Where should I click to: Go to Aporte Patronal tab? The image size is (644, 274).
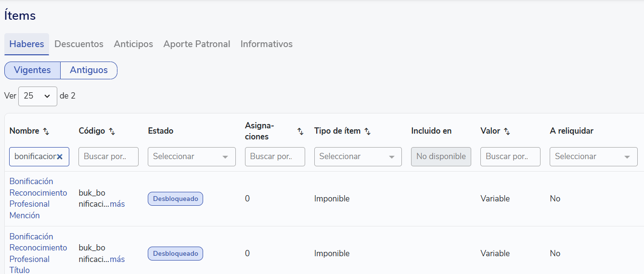(x=196, y=44)
